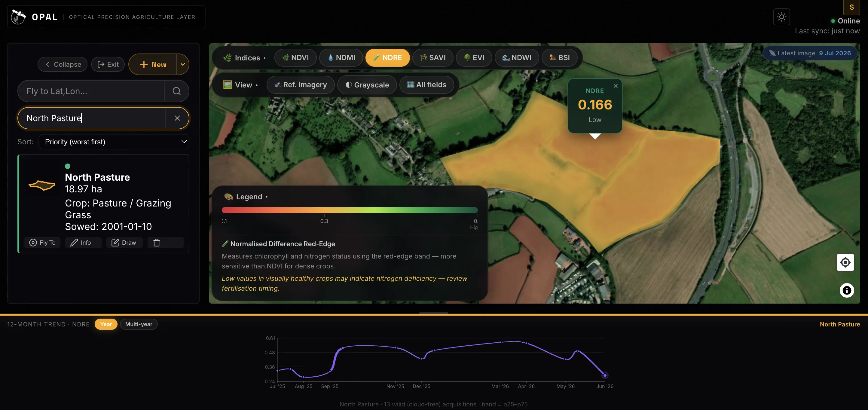Click the Sep '25 trend data point
Viewport: 868px width, 410px height.
[330, 371]
